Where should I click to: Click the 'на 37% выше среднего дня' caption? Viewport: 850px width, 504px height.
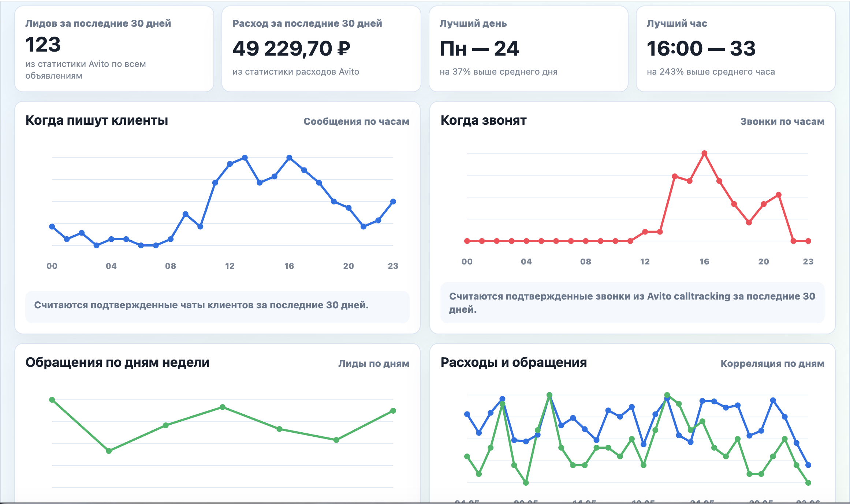pos(499,72)
